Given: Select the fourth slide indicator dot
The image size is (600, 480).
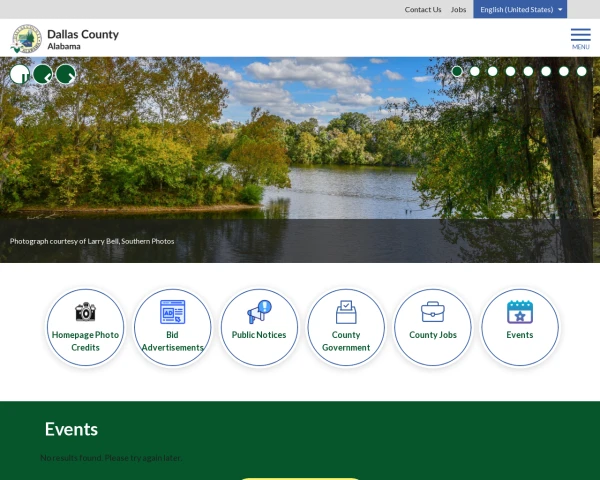Looking at the screenshot, I should (510, 71).
